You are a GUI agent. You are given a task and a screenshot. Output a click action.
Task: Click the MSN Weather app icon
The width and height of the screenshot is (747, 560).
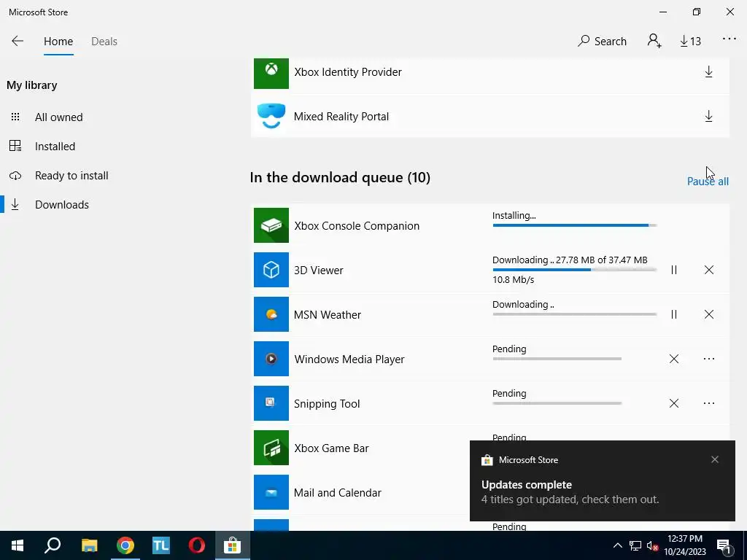pyautogui.click(x=271, y=314)
